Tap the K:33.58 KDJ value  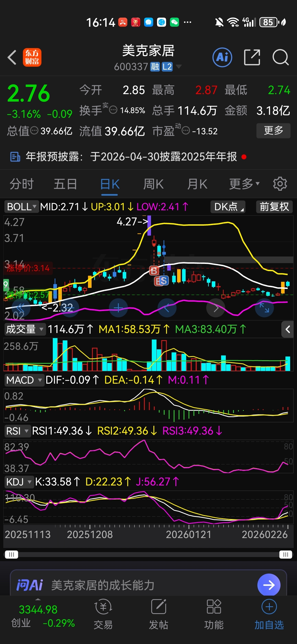[58, 482]
